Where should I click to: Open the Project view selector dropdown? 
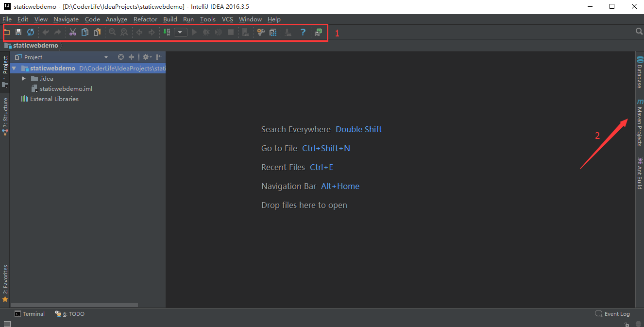point(106,57)
